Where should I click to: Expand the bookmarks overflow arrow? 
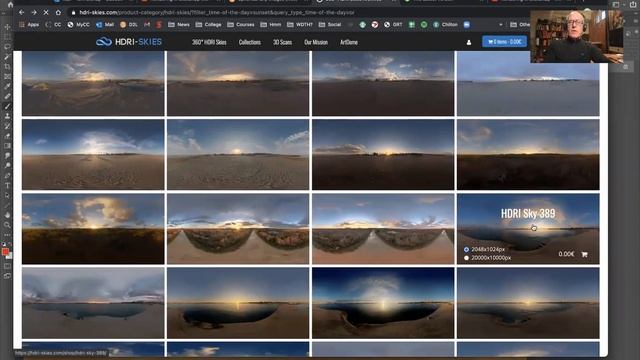click(x=501, y=25)
